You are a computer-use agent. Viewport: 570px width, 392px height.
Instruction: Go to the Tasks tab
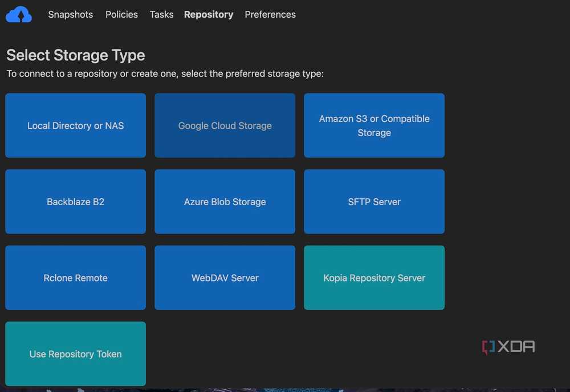[161, 15]
